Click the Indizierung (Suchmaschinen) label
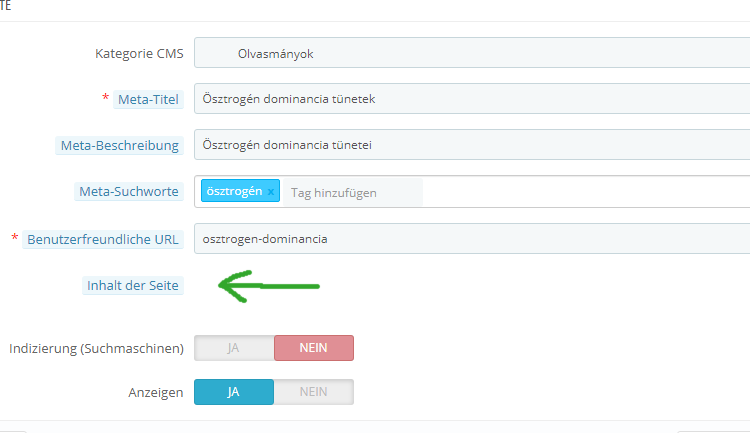 (x=96, y=348)
